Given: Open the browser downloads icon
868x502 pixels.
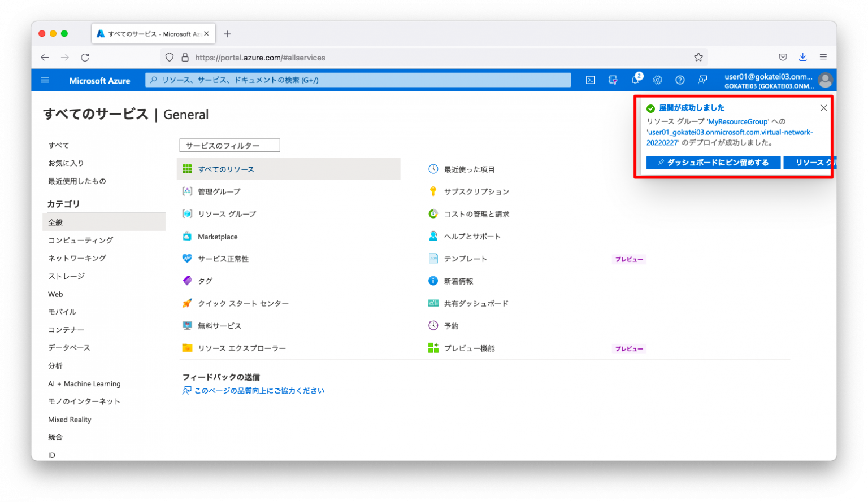Looking at the screenshot, I should click(802, 57).
